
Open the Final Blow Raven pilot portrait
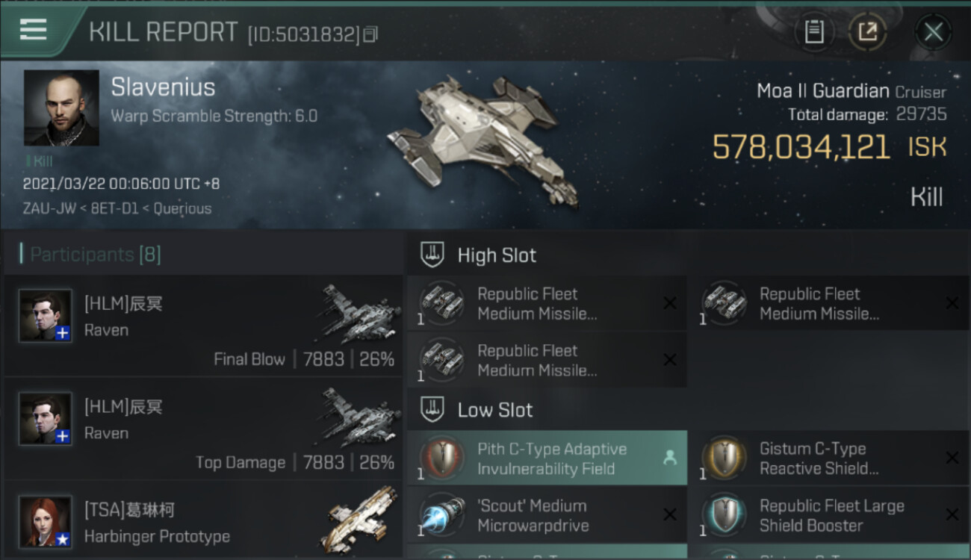click(46, 316)
